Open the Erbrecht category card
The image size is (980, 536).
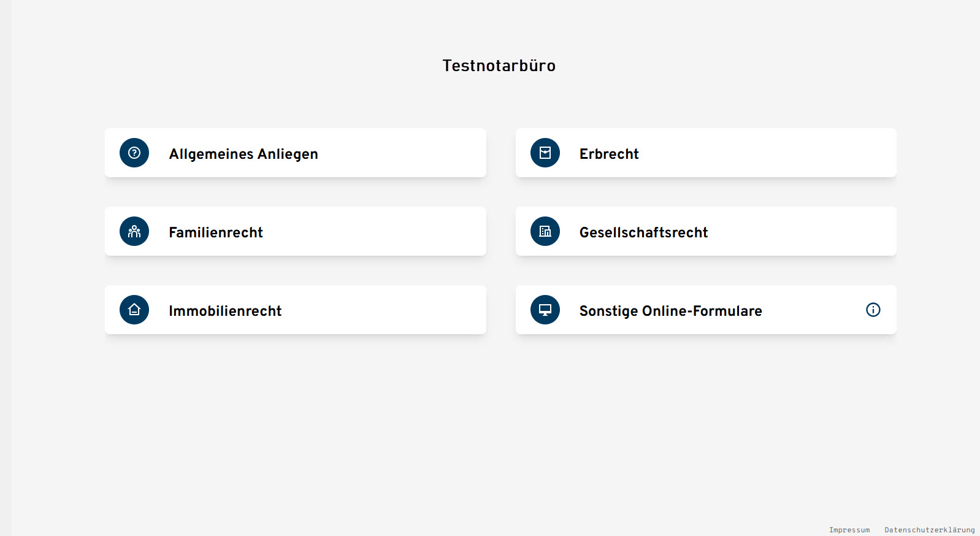(706, 153)
